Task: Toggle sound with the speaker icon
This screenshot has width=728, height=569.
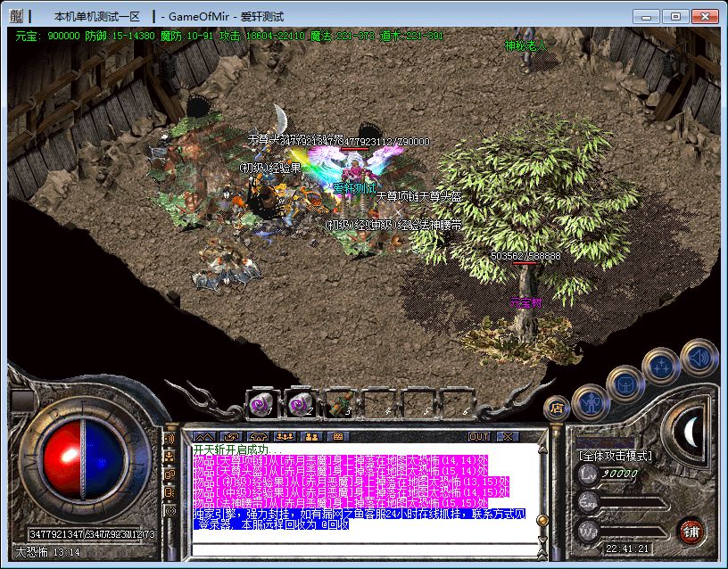Action: pos(699,357)
